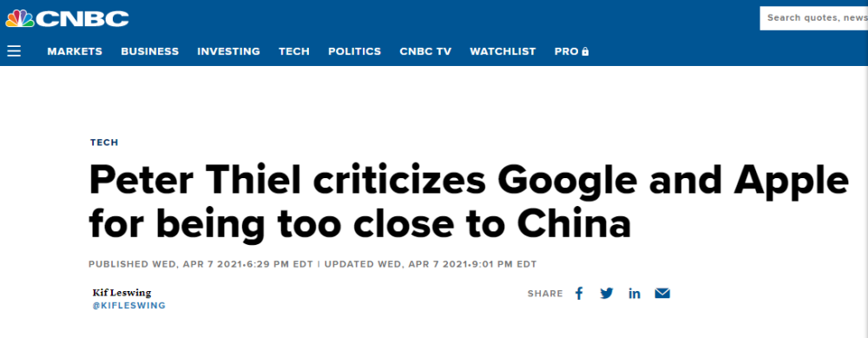Select the Tech navigation item
This screenshot has height=338, width=868.
pyautogui.click(x=294, y=51)
